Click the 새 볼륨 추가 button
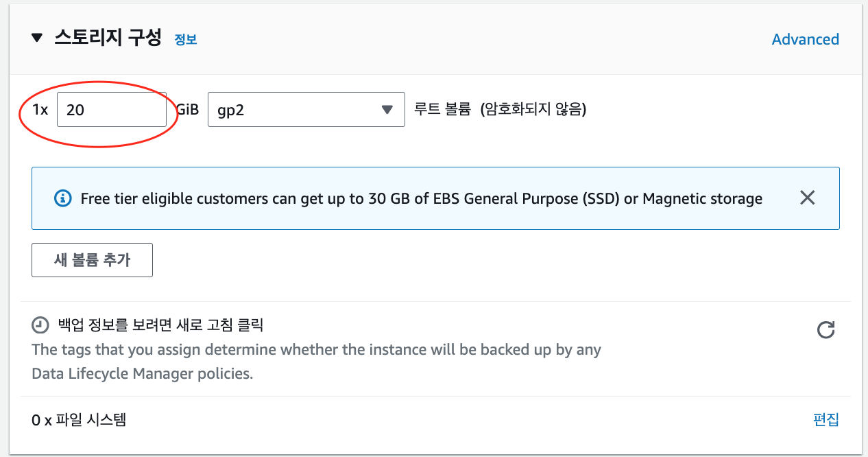Image resolution: width=868 pixels, height=457 pixels. pyautogui.click(x=92, y=260)
